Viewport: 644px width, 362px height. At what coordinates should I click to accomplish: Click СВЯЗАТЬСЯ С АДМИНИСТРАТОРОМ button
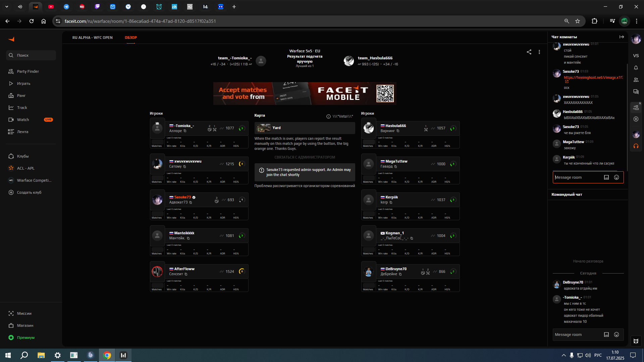click(x=305, y=157)
